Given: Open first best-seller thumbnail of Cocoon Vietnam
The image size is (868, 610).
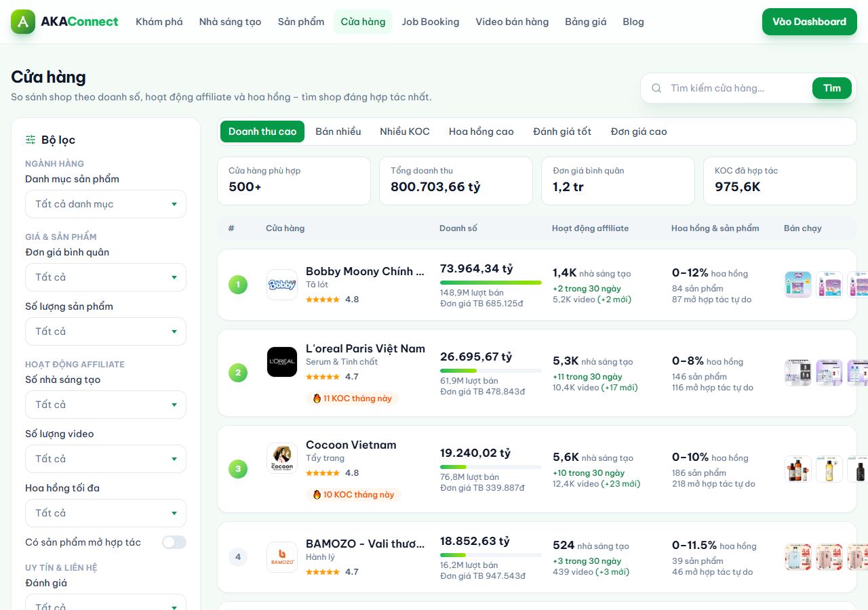Looking at the screenshot, I should pyautogui.click(x=798, y=469).
